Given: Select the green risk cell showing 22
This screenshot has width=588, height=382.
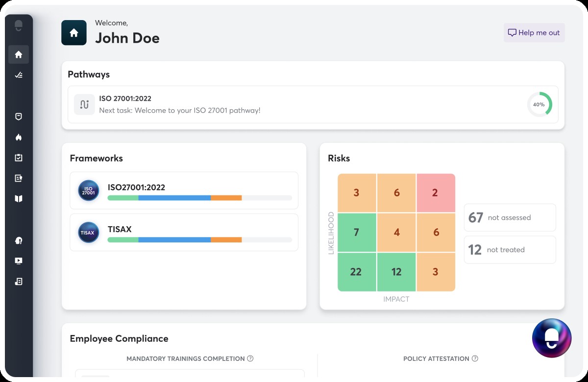Looking at the screenshot, I should point(356,272).
